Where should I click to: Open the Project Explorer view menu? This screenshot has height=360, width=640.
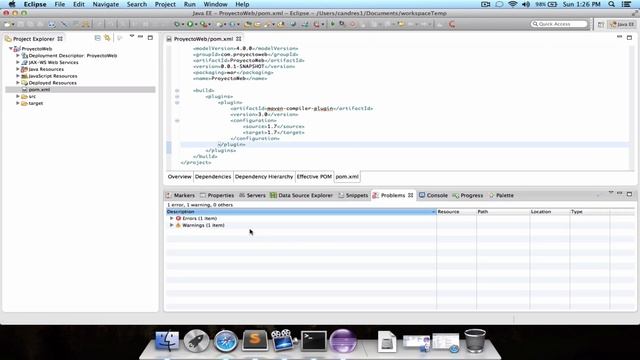[132, 37]
